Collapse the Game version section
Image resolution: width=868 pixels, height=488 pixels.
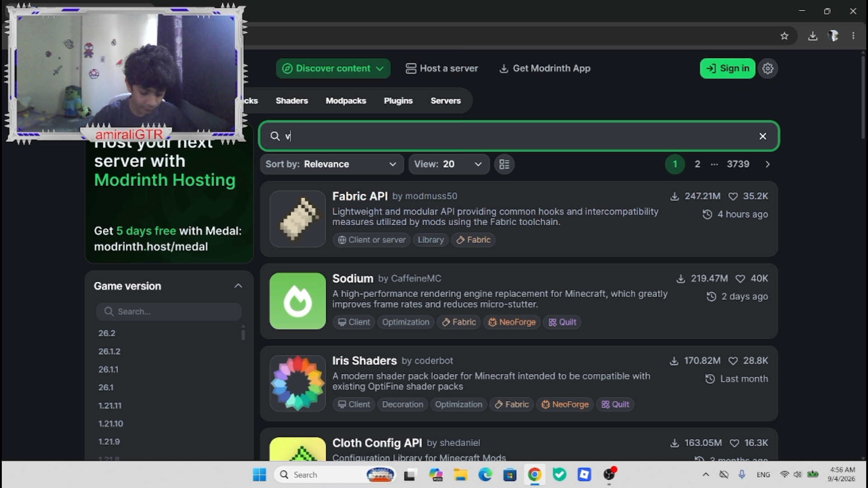(238, 286)
